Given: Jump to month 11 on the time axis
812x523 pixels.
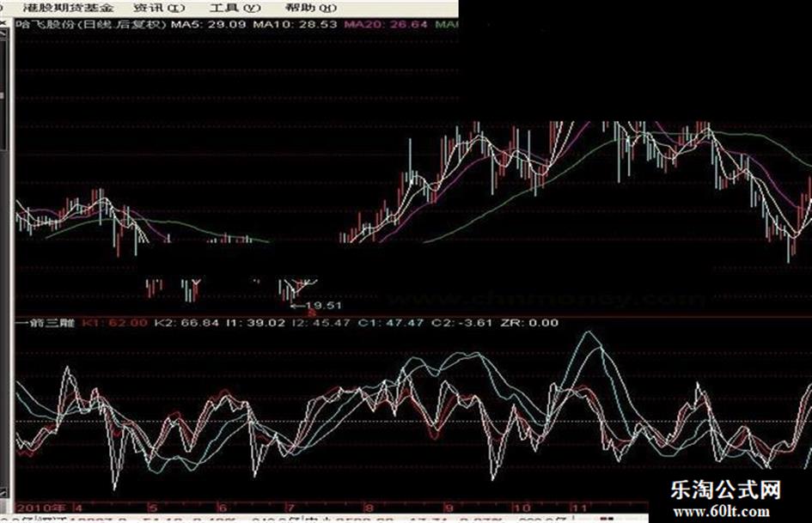Looking at the screenshot, I should [579, 508].
